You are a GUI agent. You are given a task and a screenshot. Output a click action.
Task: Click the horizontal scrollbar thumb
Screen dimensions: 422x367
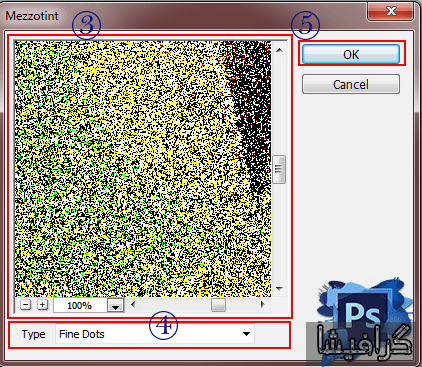click(x=218, y=305)
